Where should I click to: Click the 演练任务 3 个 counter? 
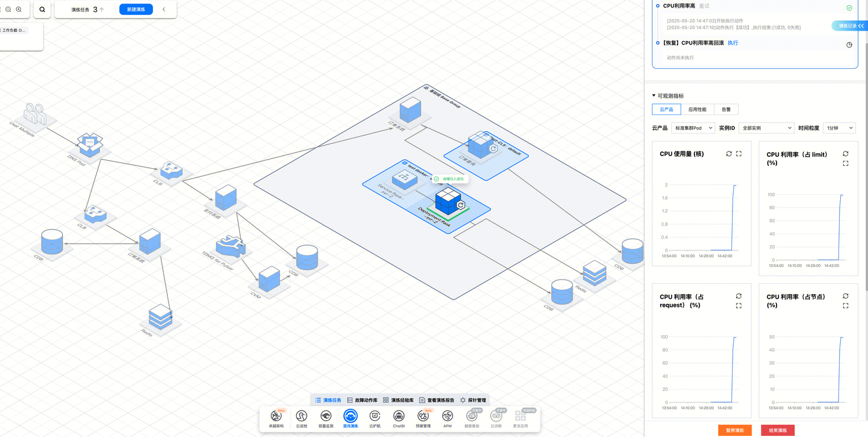[88, 9]
